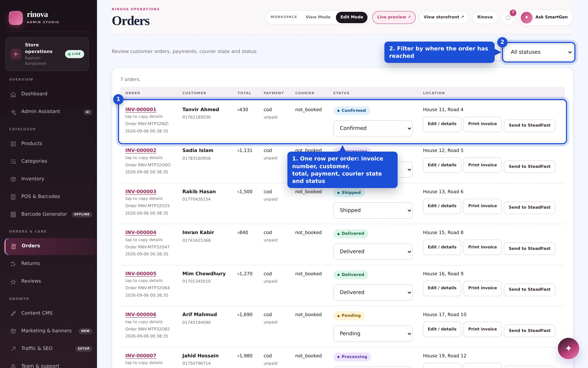Click the Store operations plus icon
This screenshot has width=588, height=368.
(x=16, y=54)
